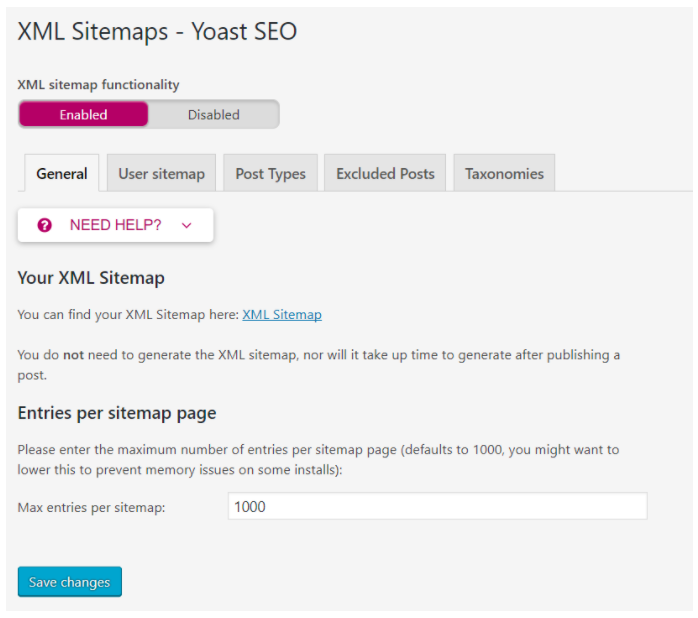This screenshot has width=698, height=618.
Task: Click the Max entries per sitemap label
Action: point(91,507)
